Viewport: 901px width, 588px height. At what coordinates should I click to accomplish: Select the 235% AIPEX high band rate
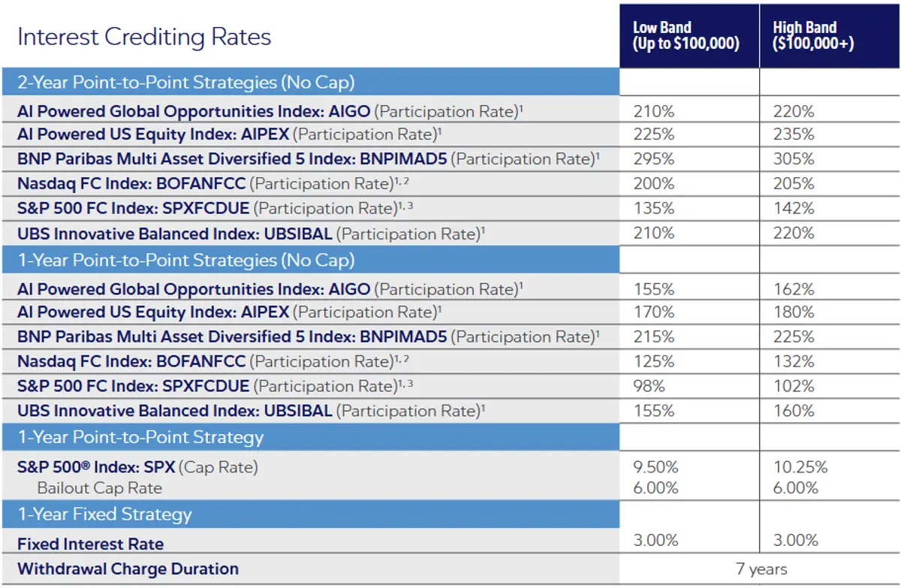pyautogui.click(x=794, y=134)
